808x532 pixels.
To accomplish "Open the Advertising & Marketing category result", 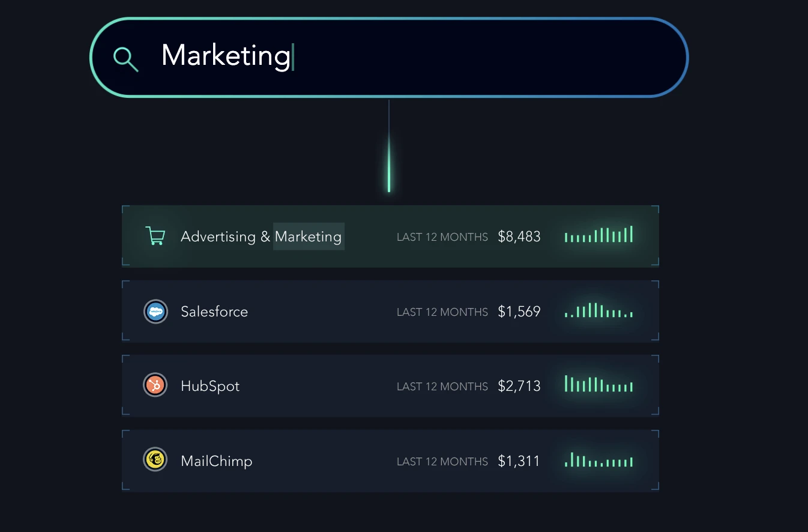I will tap(262, 236).
